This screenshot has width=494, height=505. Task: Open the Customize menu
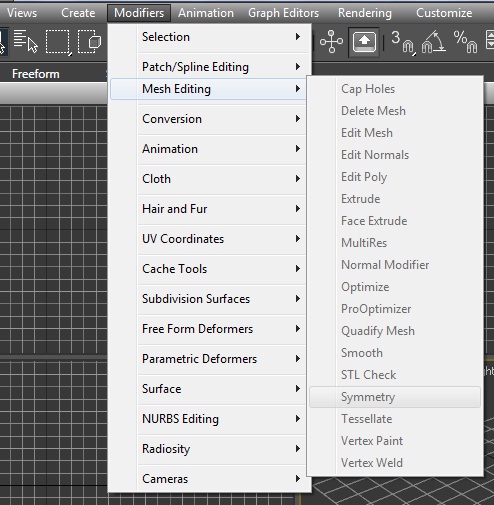pyautogui.click(x=444, y=13)
